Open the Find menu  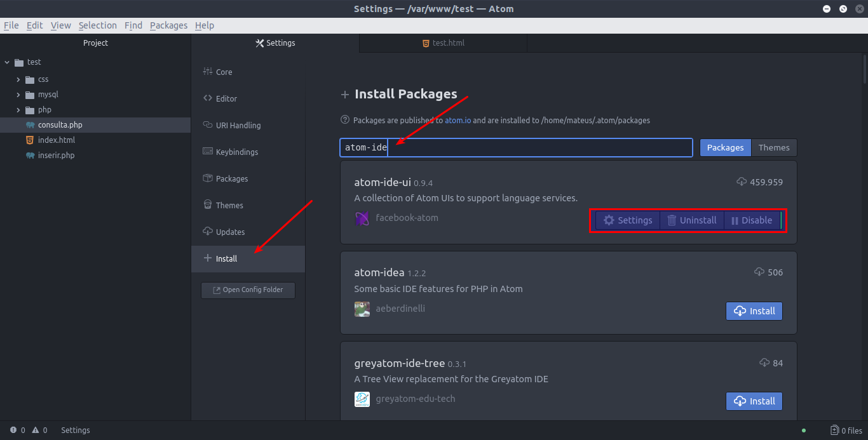point(133,25)
